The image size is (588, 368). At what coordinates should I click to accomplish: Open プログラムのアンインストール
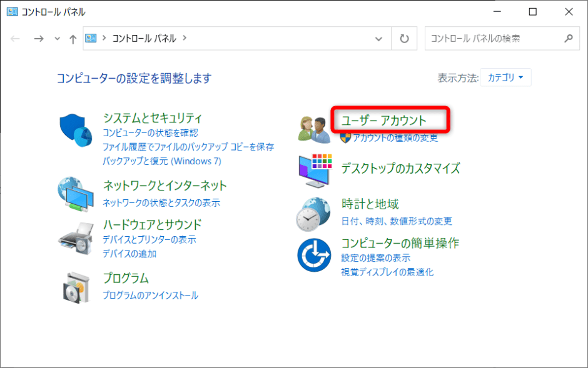click(151, 296)
